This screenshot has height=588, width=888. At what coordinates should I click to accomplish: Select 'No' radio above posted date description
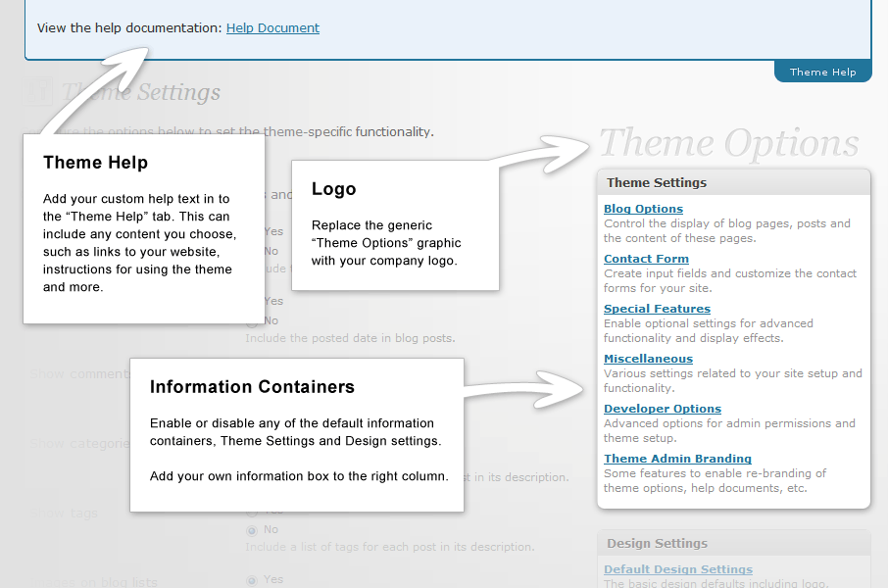[252, 320]
